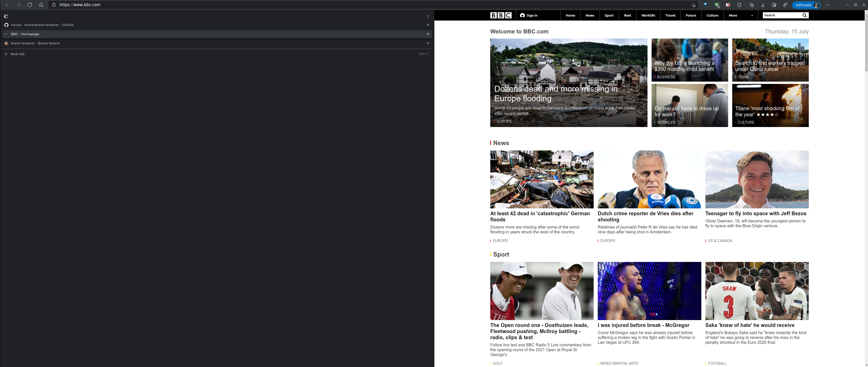868x367 pixels.
Task: Open the Europe flooding headline article
Action: 556,94
